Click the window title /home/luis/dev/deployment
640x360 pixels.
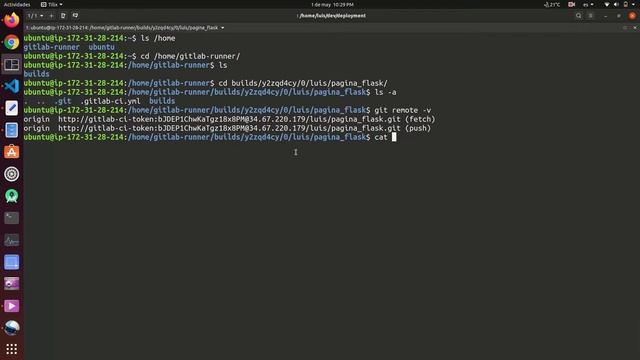coord(332,16)
